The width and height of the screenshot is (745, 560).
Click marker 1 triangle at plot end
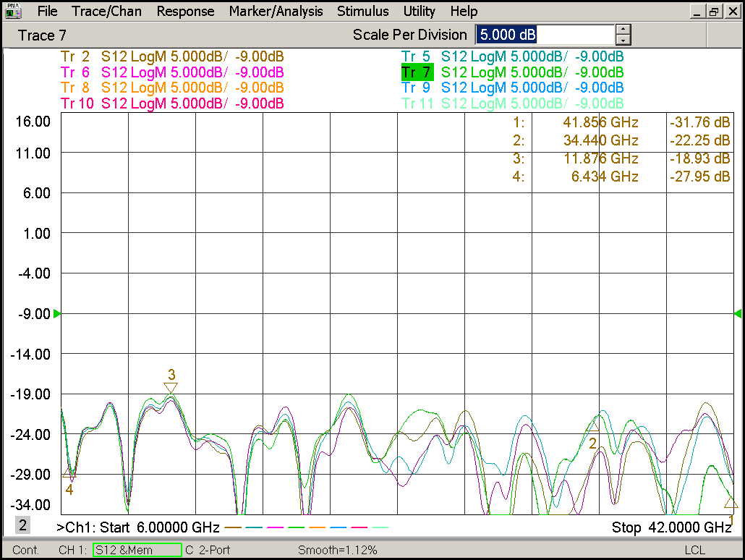tap(731, 502)
